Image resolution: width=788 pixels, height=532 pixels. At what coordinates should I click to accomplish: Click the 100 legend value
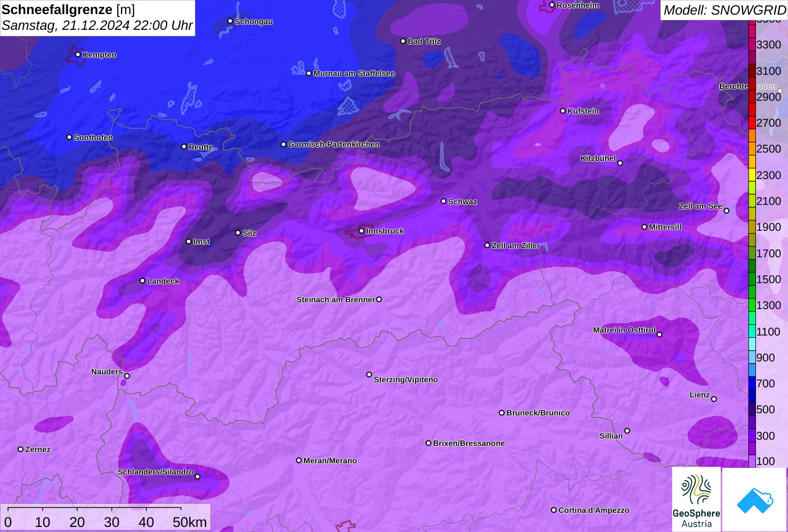tap(765, 461)
